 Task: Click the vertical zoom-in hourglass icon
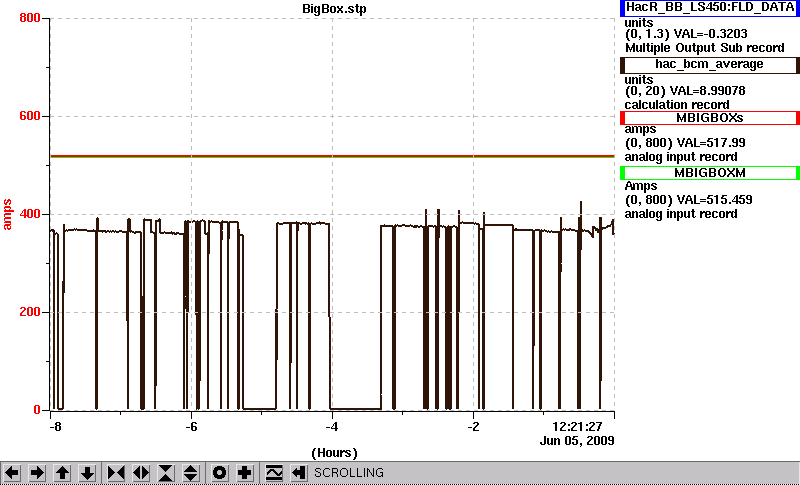click(166, 473)
